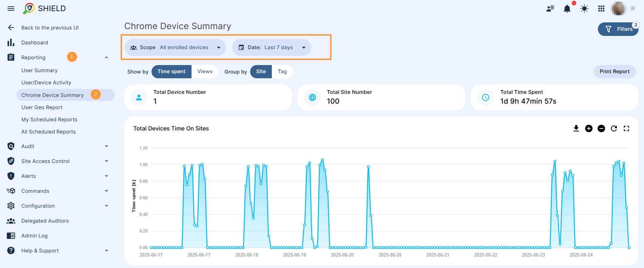The width and height of the screenshot is (644, 268).
Task: Open notifications bell
Action: point(567,8)
